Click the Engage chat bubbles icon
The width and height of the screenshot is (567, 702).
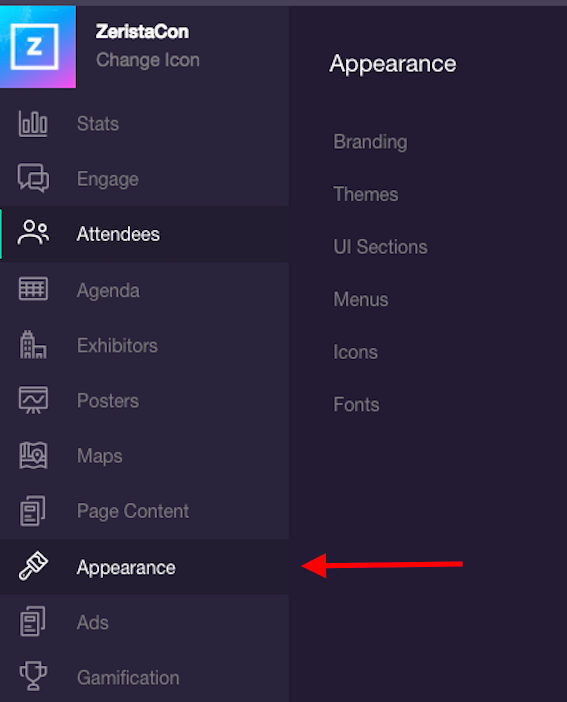(x=33, y=178)
